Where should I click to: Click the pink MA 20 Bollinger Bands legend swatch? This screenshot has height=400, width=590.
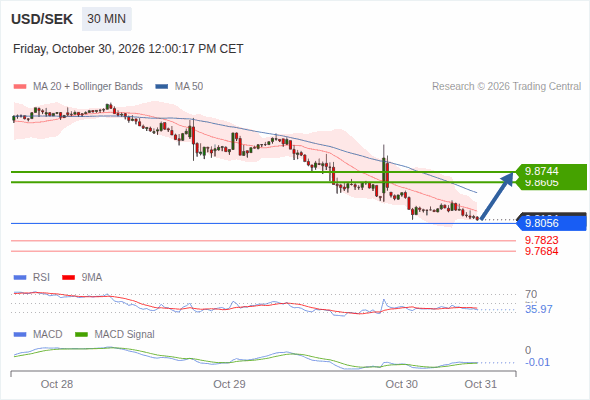(x=20, y=87)
